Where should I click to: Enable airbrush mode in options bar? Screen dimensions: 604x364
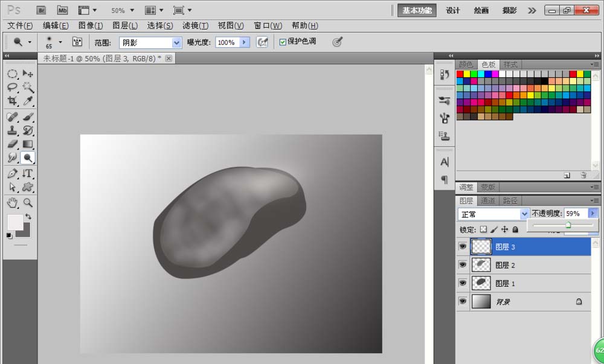pos(262,42)
